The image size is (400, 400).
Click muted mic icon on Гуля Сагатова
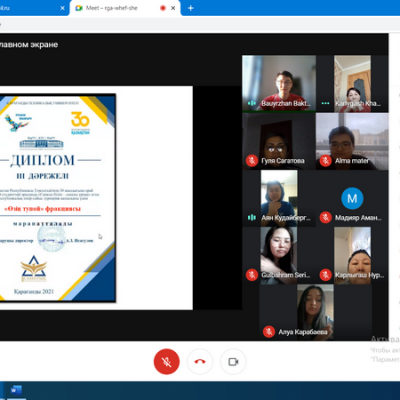click(252, 161)
